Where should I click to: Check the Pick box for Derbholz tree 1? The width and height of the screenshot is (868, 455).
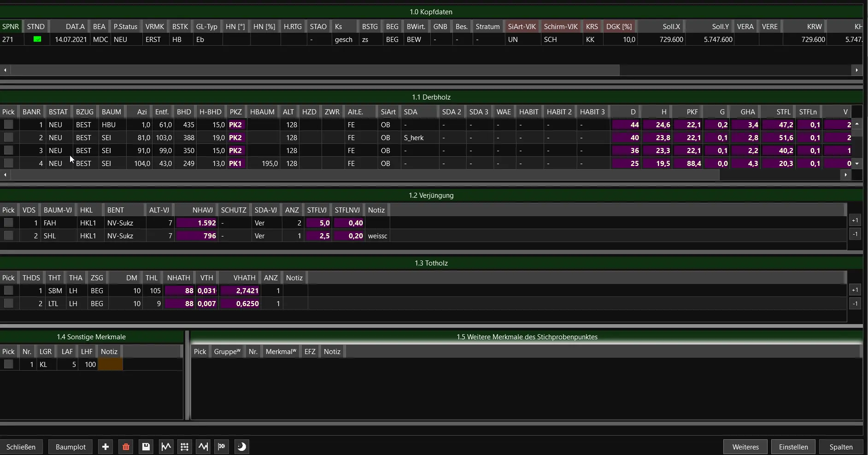(8, 124)
